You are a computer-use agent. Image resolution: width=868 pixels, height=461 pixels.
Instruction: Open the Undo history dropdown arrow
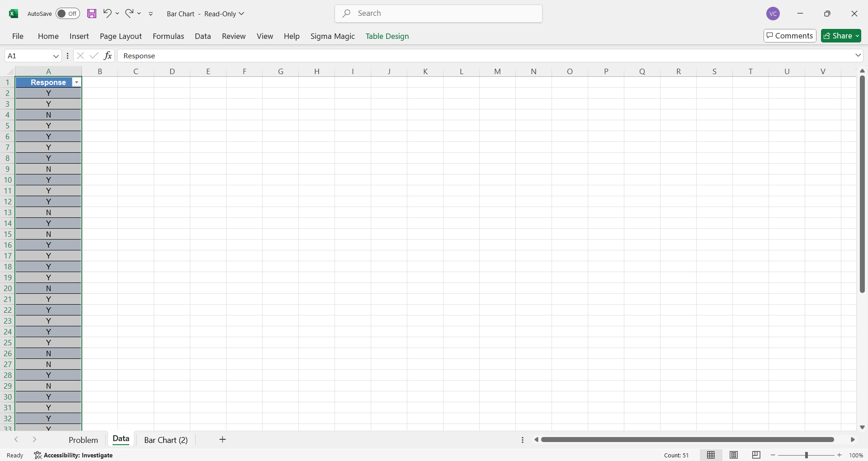pos(117,14)
